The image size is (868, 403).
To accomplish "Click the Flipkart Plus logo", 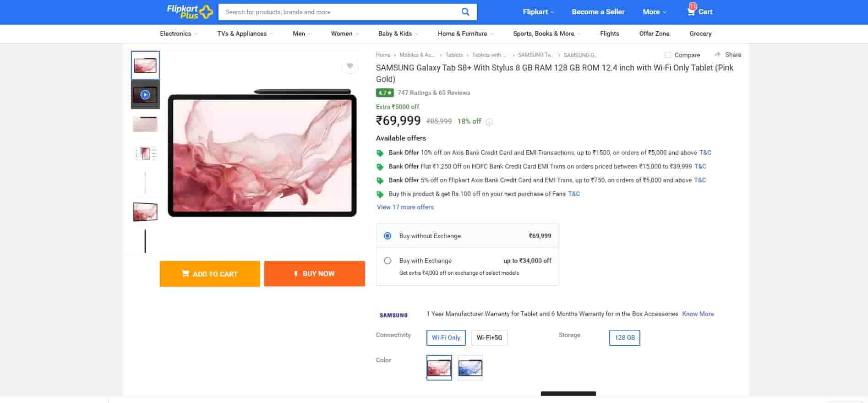I will 190,12.
